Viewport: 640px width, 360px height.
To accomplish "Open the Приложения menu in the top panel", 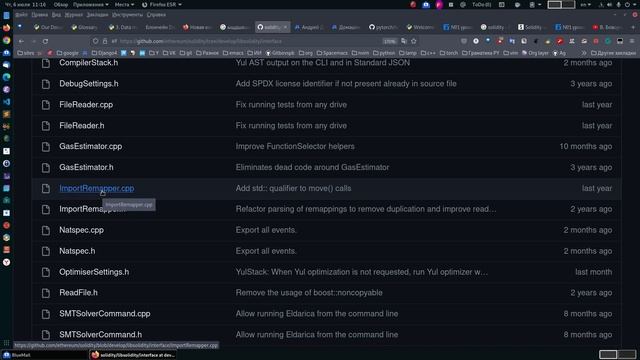I will click(91, 4).
